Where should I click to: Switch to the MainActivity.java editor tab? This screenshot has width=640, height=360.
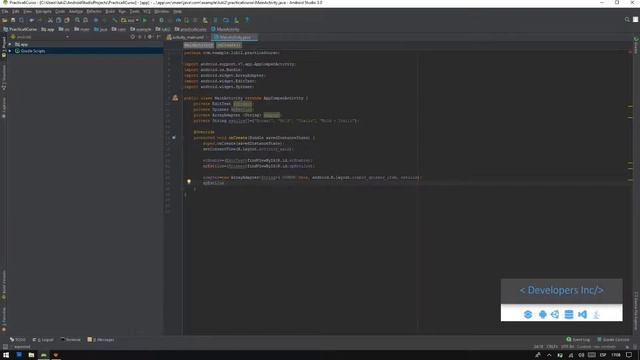coord(235,37)
